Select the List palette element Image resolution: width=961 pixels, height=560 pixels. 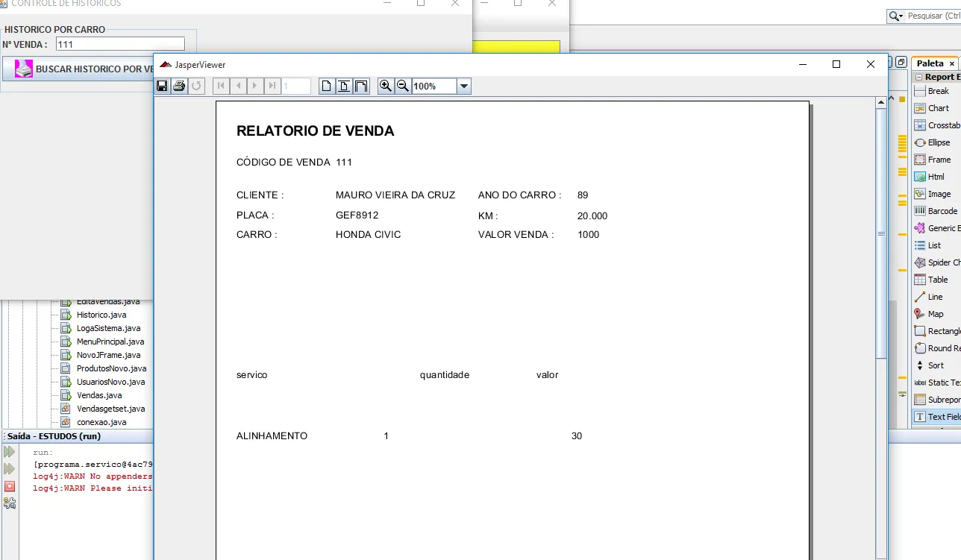[x=938, y=245]
